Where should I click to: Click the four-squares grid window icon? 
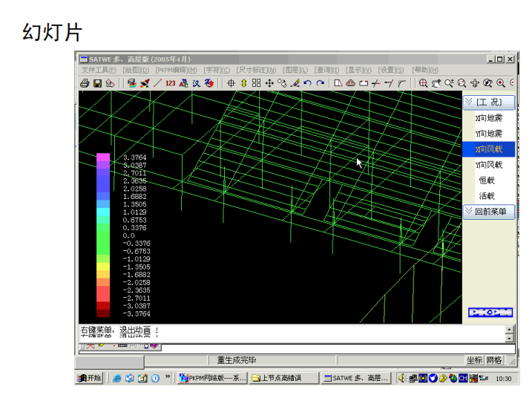[x=257, y=83]
